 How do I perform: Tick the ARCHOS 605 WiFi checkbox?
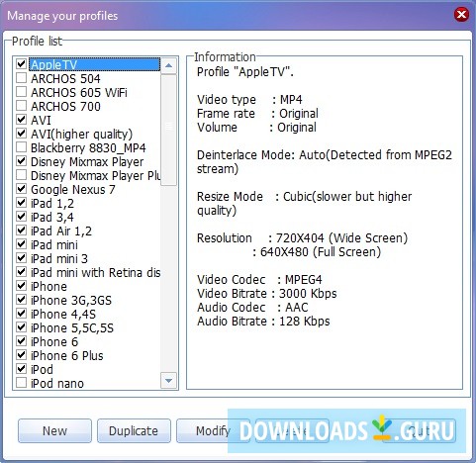22,92
